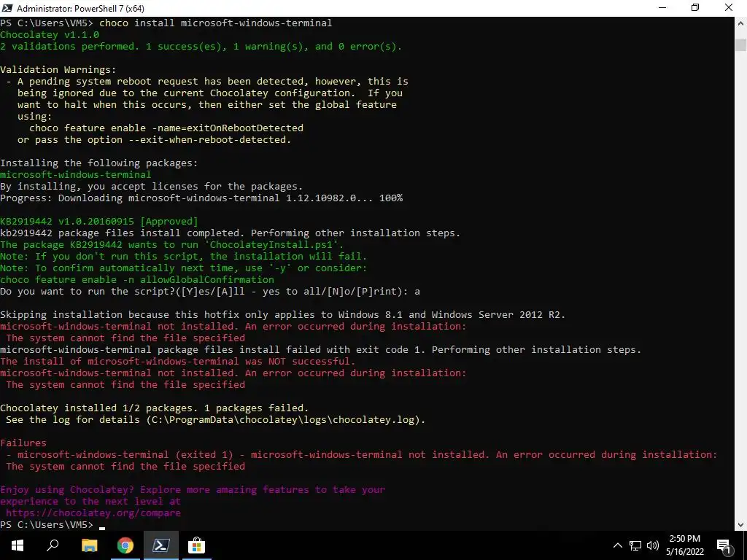747x560 pixels.
Task: Click "wants to run 'ChocolateyInstall.ps1'" line
Action: pyautogui.click(x=172, y=245)
